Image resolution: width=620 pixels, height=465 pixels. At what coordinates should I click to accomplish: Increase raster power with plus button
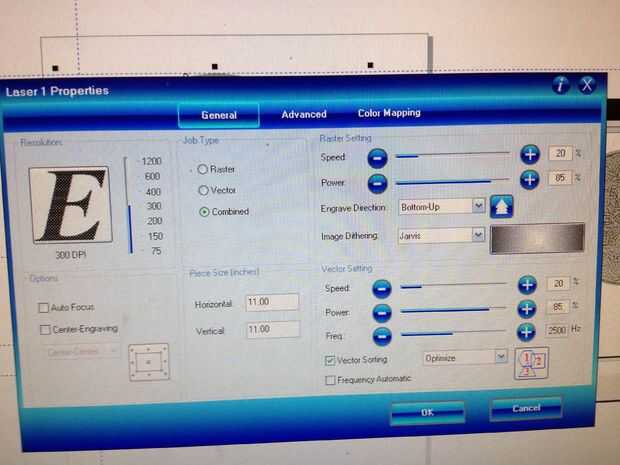coord(529,180)
